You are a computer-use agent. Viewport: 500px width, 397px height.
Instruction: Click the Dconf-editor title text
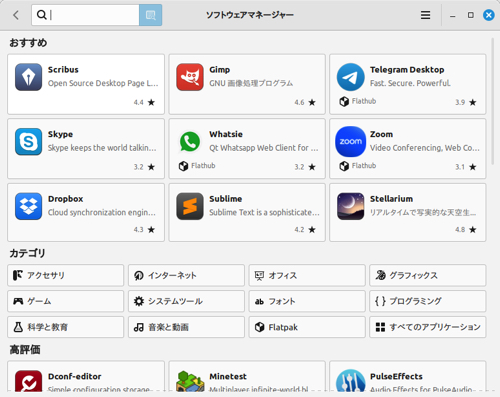pos(74,376)
